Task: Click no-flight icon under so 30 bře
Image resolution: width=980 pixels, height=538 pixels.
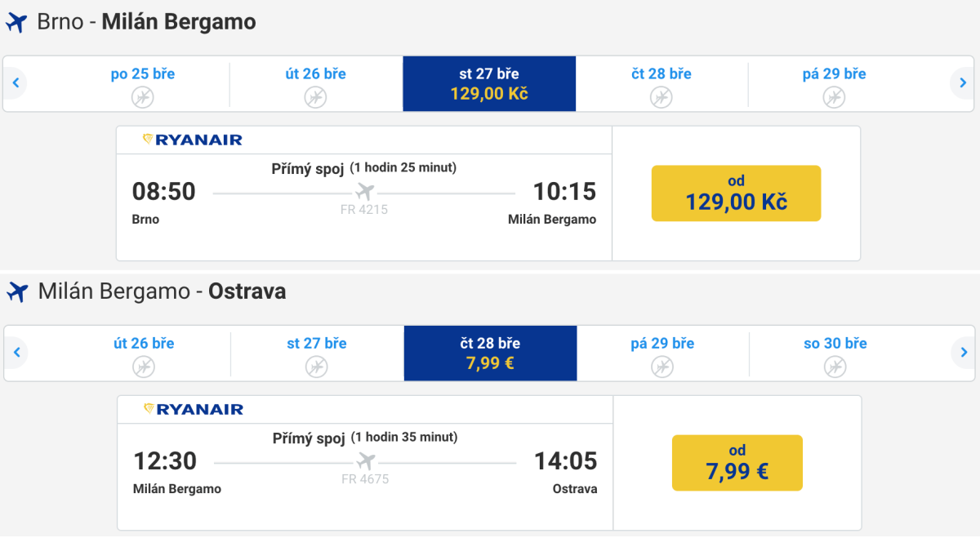Action: point(835,367)
